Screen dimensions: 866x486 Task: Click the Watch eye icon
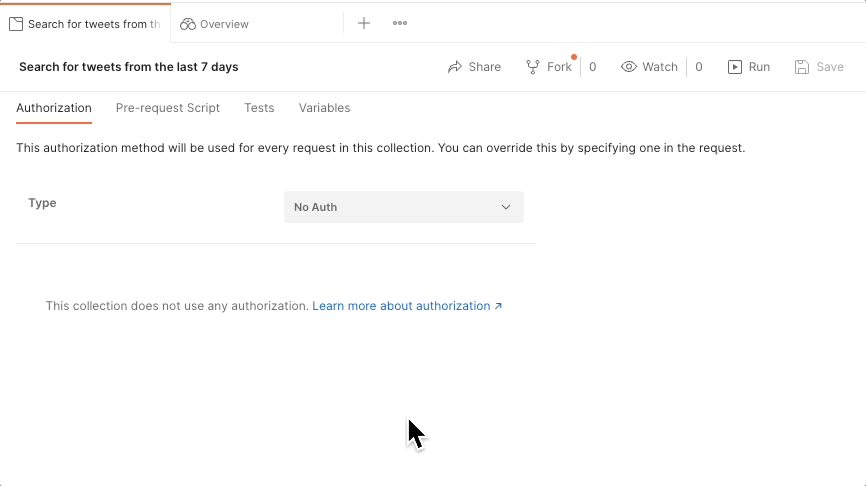(x=629, y=67)
